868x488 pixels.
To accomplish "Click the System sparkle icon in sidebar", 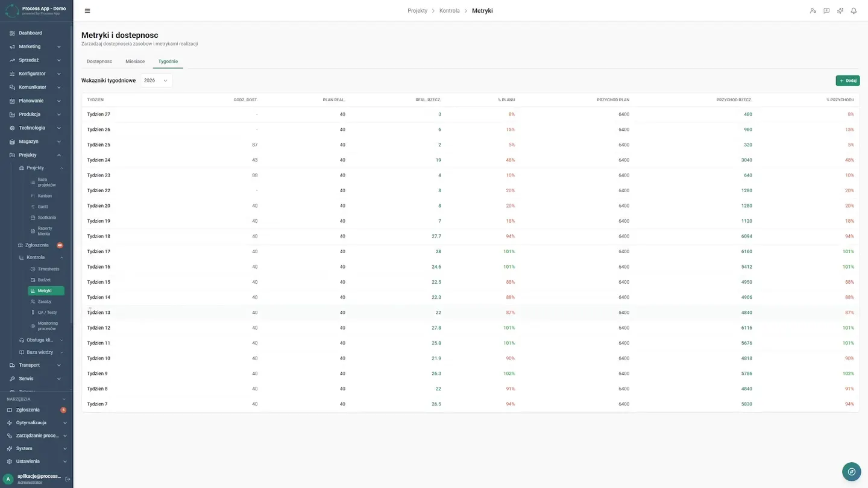I will click(x=10, y=448).
